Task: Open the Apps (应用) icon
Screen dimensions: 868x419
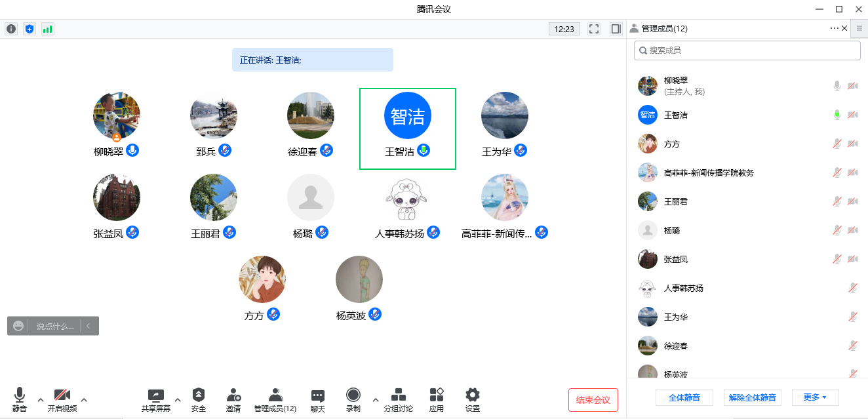Action: click(x=436, y=399)
